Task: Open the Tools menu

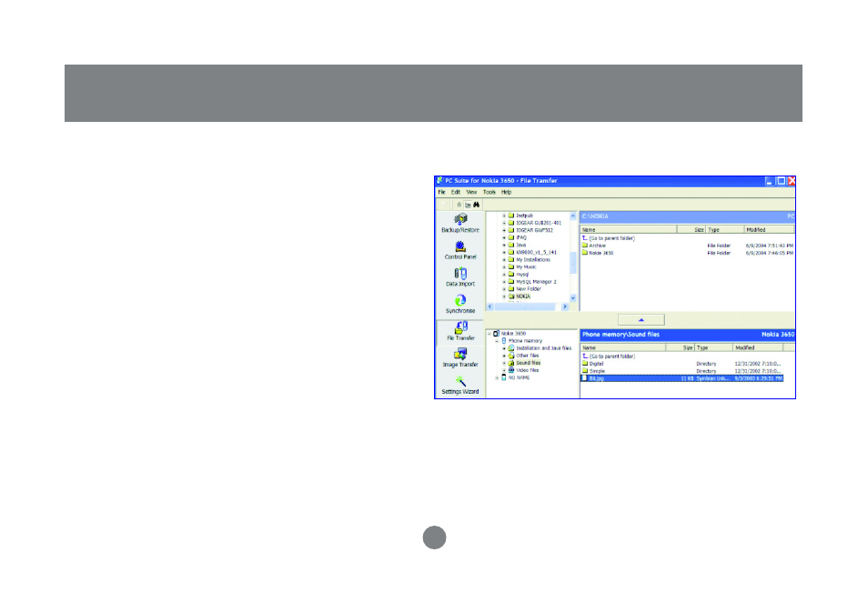Action: point(490,193)
